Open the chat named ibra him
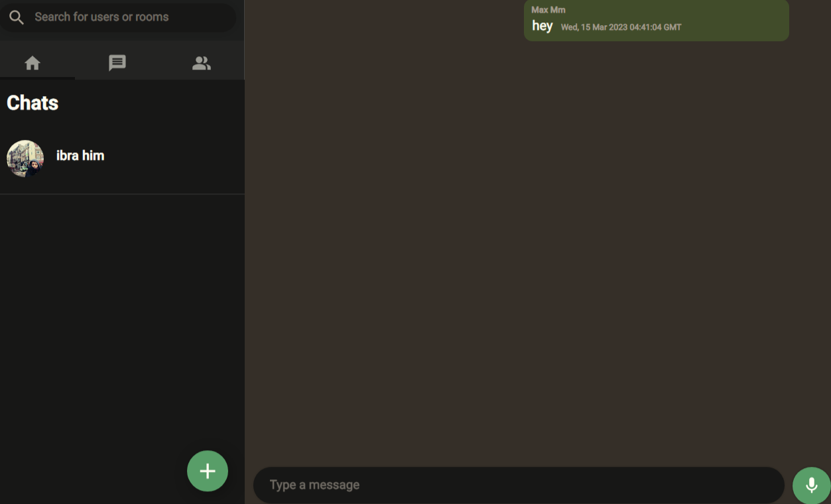The height and width of the screenshot is (504, 831). point(80,156)
